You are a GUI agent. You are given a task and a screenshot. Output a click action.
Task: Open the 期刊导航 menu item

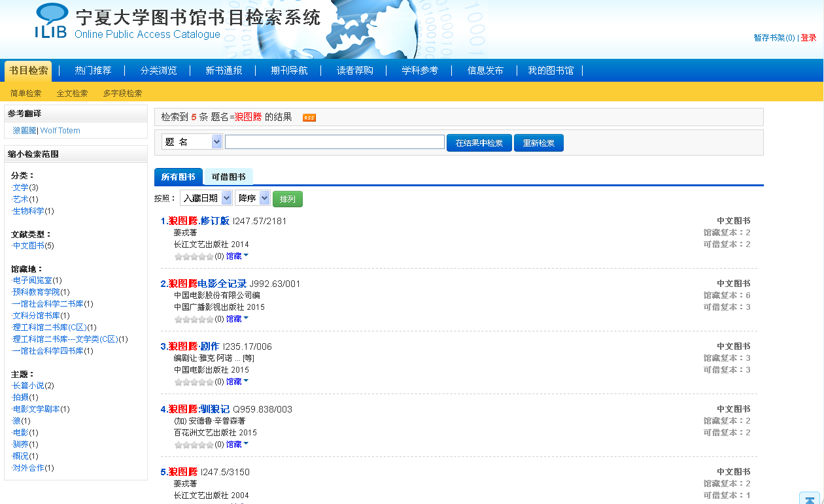(x=289, y=71)
